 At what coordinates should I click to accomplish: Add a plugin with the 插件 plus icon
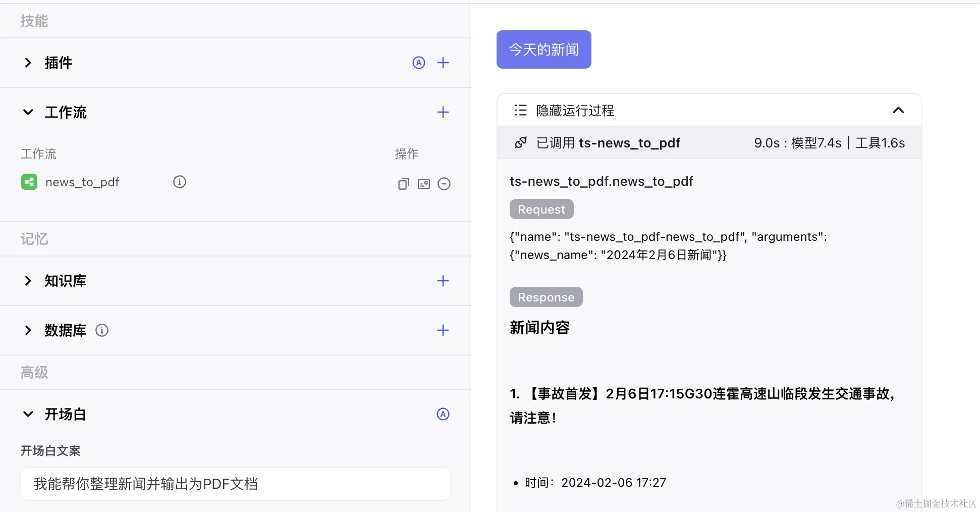click(x=443, y=63)
